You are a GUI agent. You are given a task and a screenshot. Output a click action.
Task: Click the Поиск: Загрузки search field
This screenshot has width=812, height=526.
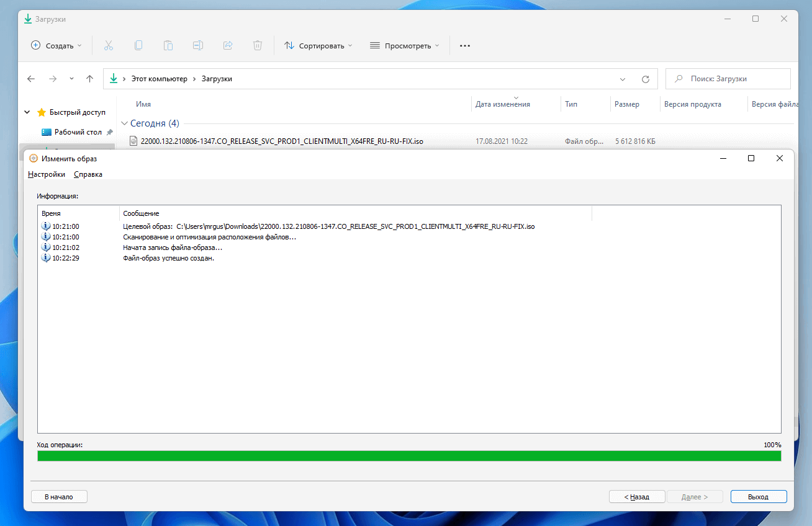(728, 79)
